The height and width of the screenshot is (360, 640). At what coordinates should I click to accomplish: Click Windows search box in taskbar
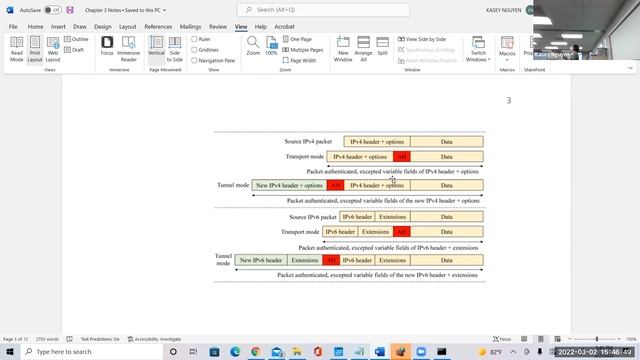pyautogui.click(x=92, y=351)
